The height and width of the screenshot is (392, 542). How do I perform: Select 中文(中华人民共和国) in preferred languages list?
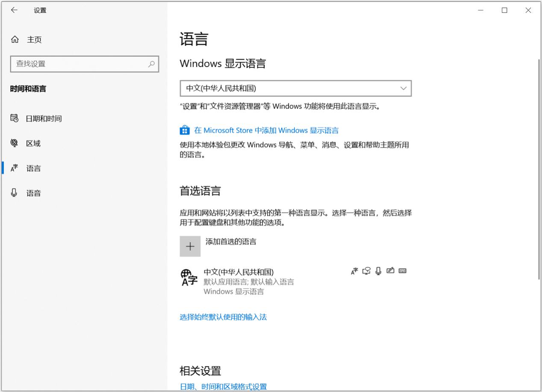239,272
